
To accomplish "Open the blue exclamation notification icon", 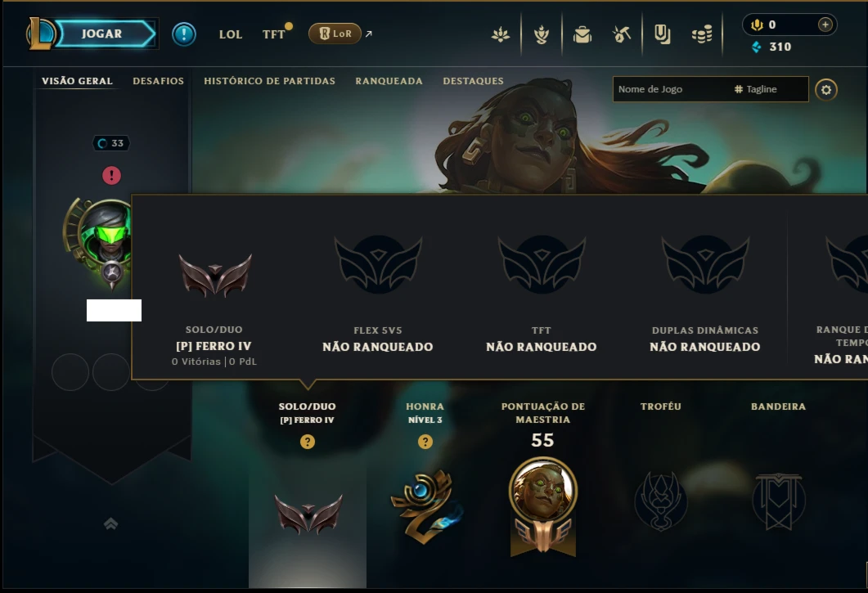I will click(184, 34).
